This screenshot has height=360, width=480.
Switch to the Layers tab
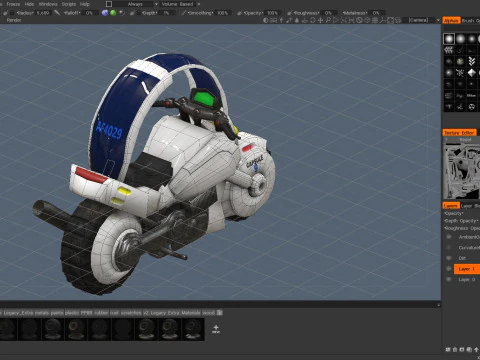click(451, 206)
